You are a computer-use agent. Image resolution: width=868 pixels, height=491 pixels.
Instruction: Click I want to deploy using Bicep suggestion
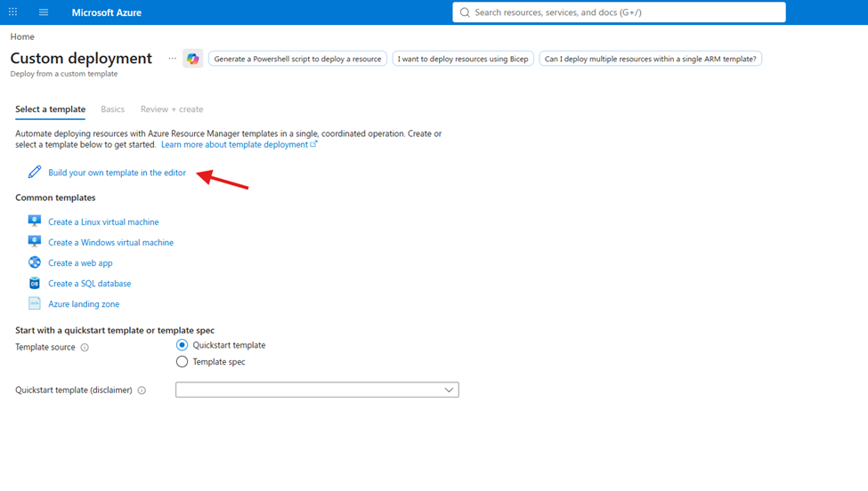[463, 59]
